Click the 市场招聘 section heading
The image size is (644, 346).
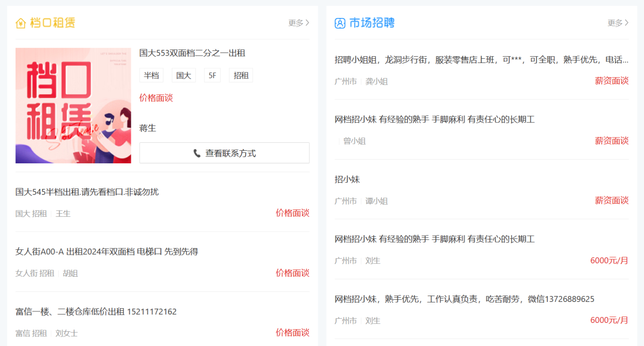click(372, 23)
